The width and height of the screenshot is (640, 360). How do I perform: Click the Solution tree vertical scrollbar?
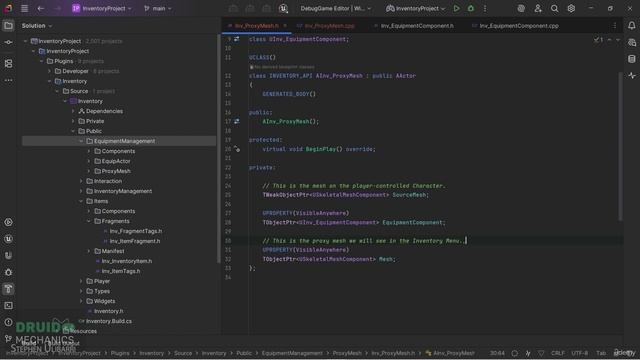pos(218,149)
